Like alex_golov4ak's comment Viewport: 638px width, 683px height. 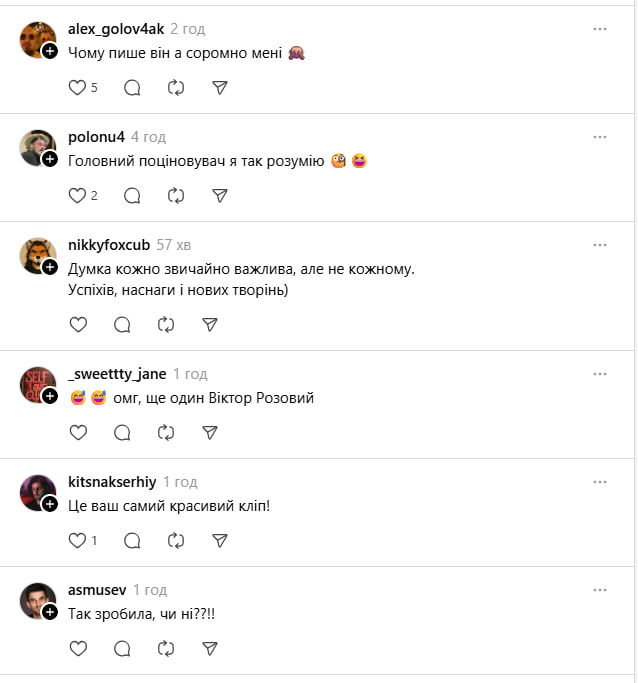pyautogui.click(x=77, y=88)
